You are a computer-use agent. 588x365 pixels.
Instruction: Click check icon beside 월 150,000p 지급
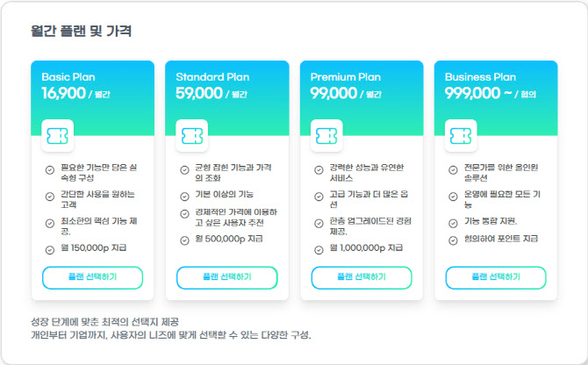pos(50,250)
